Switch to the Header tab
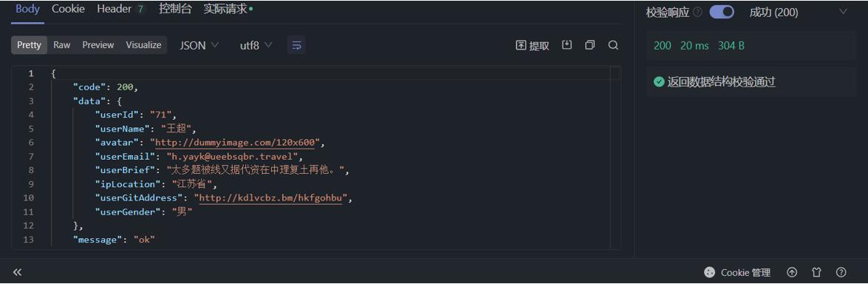The height and width of the screenshot is (284, 868). pos(120,9)
